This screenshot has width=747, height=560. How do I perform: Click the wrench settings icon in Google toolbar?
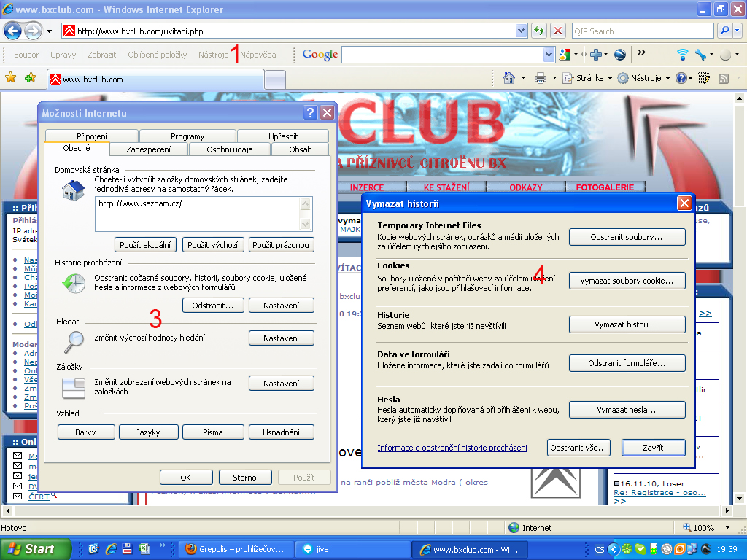[x=701, y=55]
